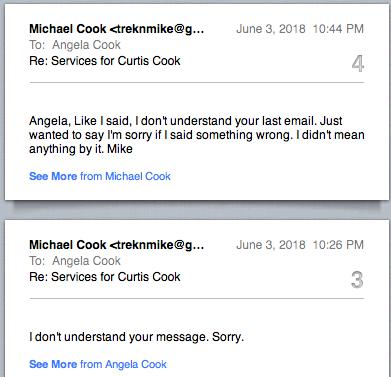Click truncated address treknmike@g… in top email

click(157, 29)
